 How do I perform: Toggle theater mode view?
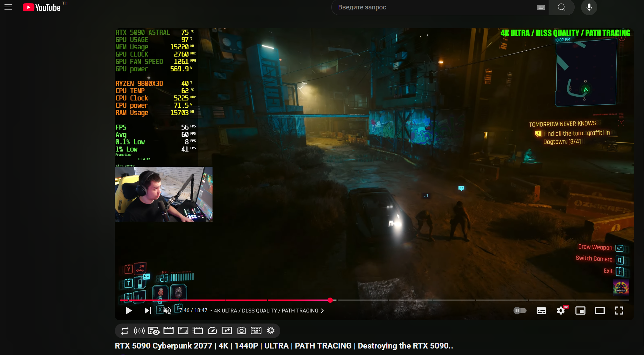tap(600, 311)
